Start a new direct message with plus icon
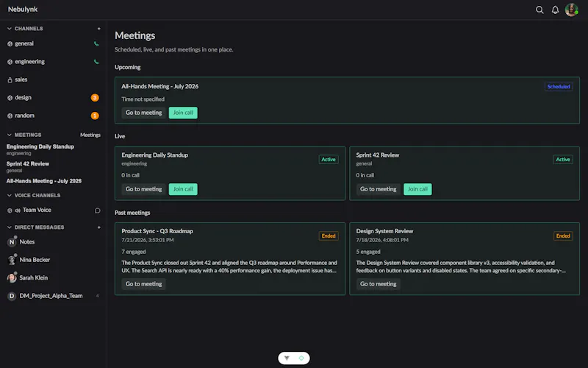588x368 pixels. coord(98,227)
